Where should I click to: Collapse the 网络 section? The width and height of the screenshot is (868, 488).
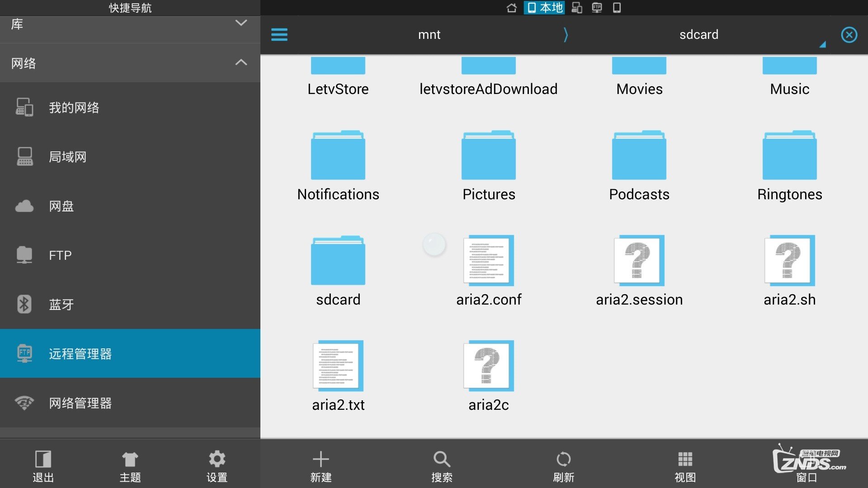pos(130,63)
